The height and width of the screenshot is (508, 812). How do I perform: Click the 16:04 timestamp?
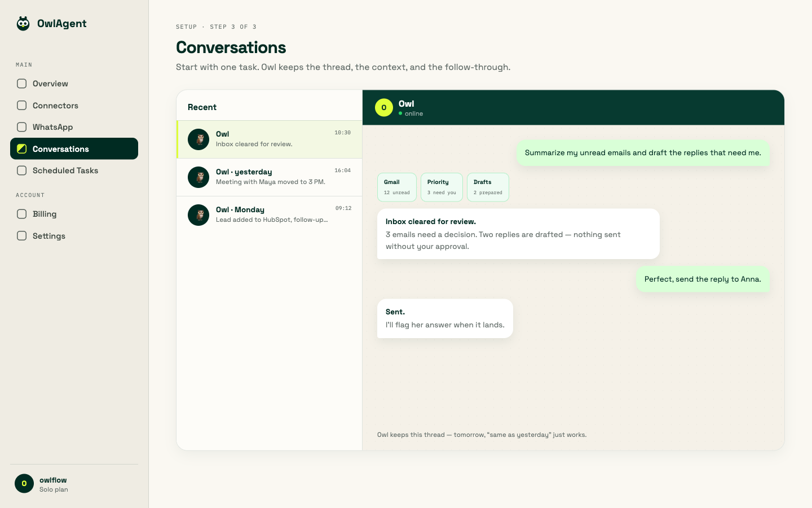(342, 170)
